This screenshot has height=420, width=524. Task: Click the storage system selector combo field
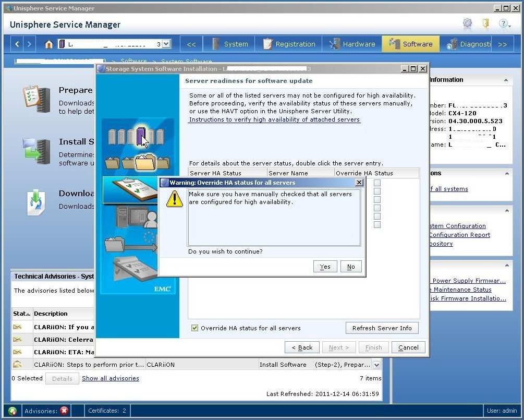(114, 44)
